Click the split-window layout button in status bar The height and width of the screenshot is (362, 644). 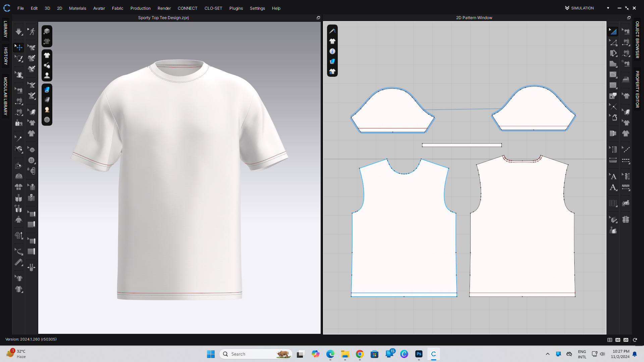(x=610, y=340)
